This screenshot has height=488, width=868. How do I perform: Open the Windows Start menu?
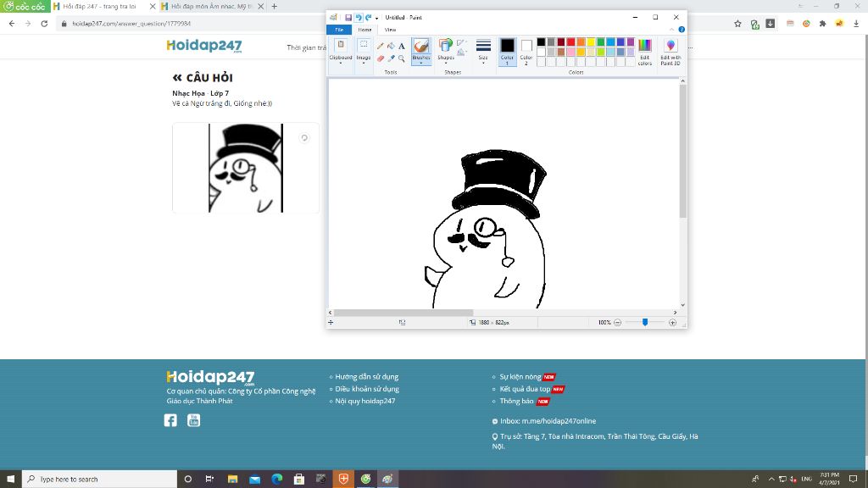click(10, 480)
